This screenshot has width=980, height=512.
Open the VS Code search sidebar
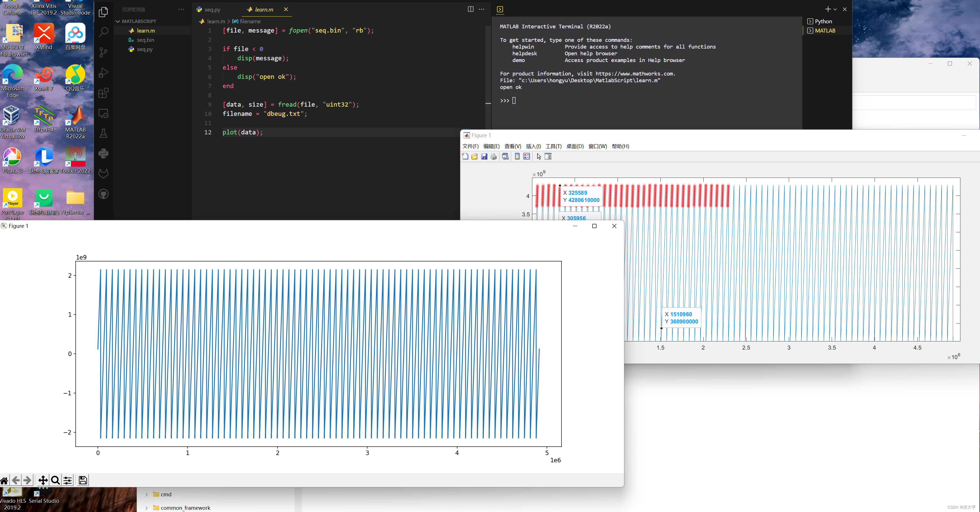point(103,32)
